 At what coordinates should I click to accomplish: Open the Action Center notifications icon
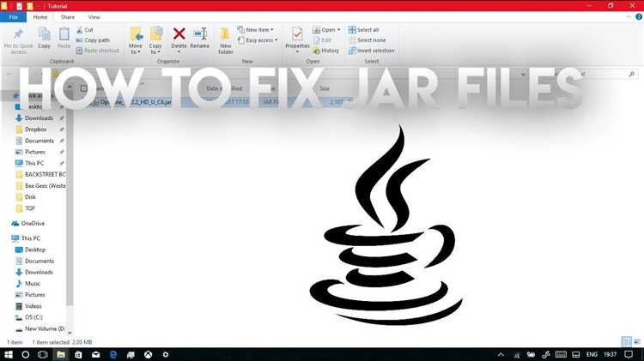pos(629,354)
